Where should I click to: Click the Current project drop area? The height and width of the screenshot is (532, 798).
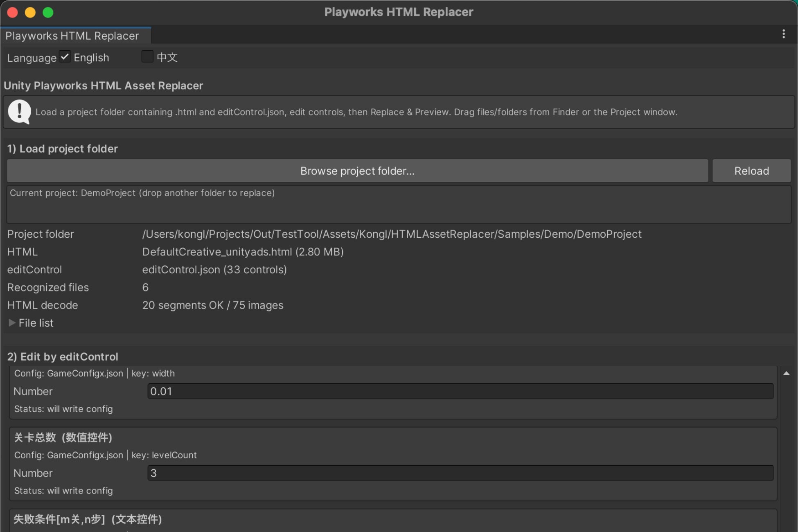(x=399, y=204)
